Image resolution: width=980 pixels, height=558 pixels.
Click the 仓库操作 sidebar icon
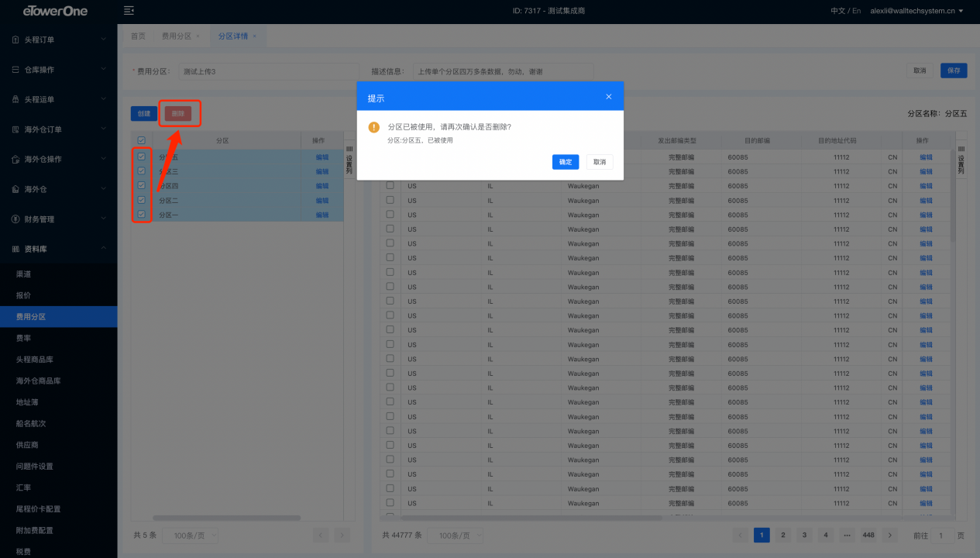[x=15, y=70]
